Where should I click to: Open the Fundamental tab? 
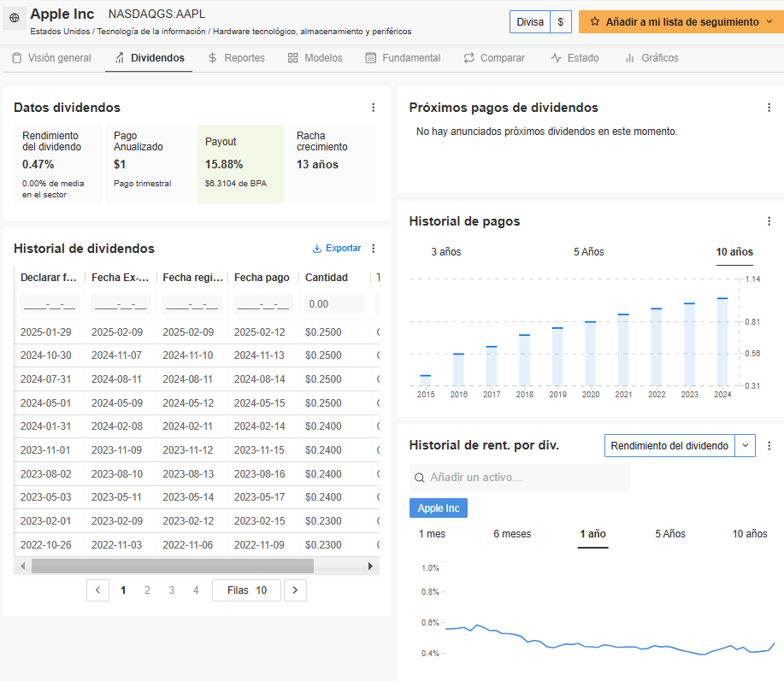pos(403,58)
